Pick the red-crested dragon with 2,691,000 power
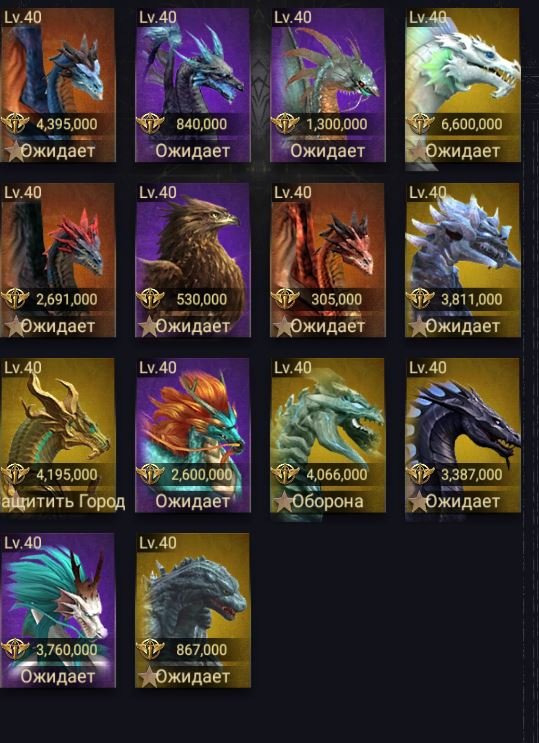 click(x=57, y=260)
